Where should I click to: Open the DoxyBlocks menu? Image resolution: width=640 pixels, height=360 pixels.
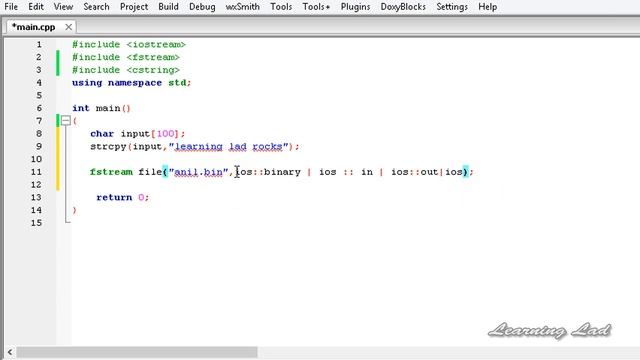pos(403,7)
